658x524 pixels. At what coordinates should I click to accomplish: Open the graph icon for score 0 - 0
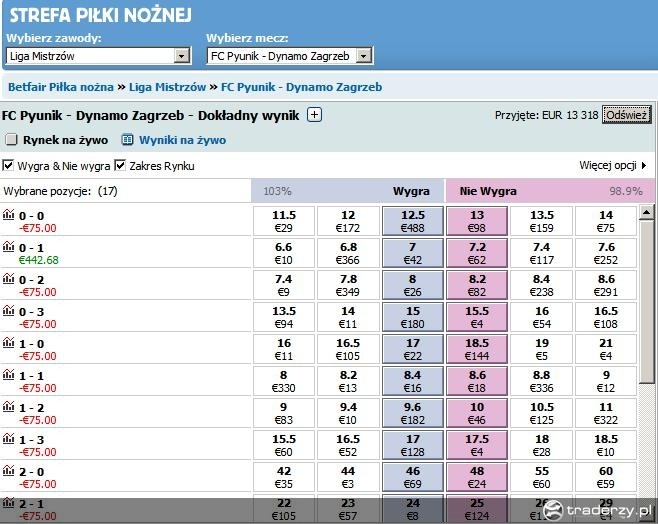click(8, 214)
